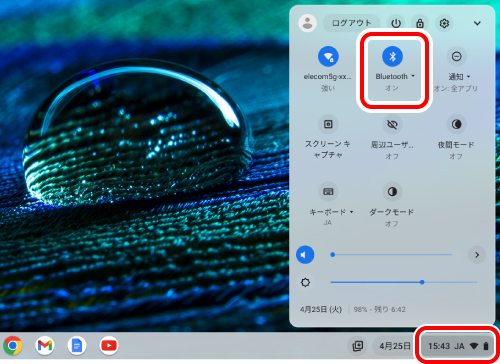
Task: Launch YouTube from the shelf
Action: tap(109, 345)
